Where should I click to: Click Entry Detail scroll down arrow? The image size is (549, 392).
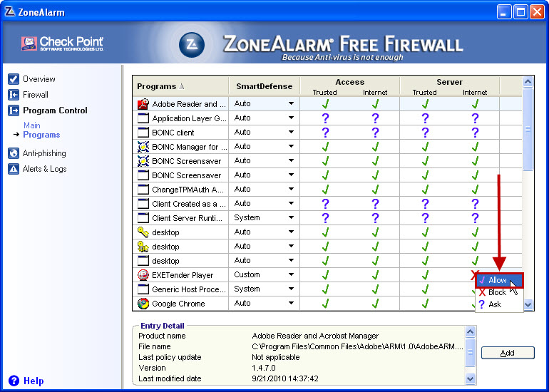coord(471,378)
